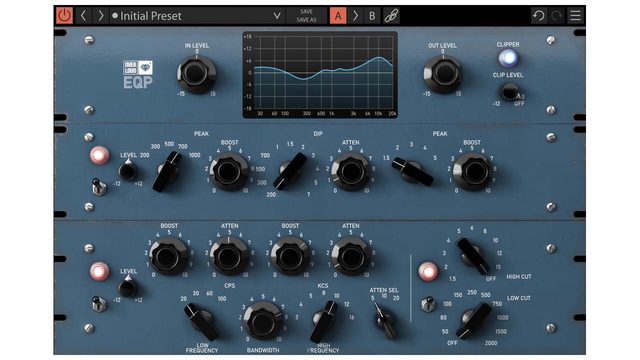The height and width of the screenshot is (360, 640).
Task: Toggle the orange plugin power button
Action: pyautogui.click(x=64, y=16)
